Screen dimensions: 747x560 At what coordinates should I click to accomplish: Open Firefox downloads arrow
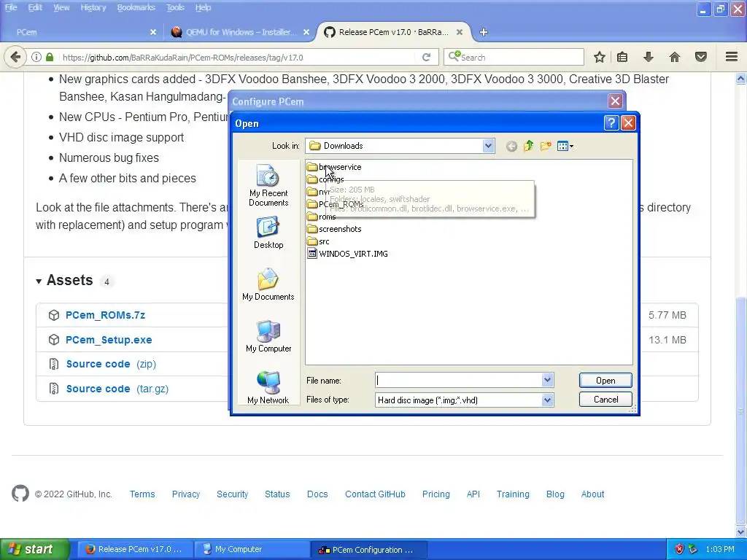(x=648, y=57)
